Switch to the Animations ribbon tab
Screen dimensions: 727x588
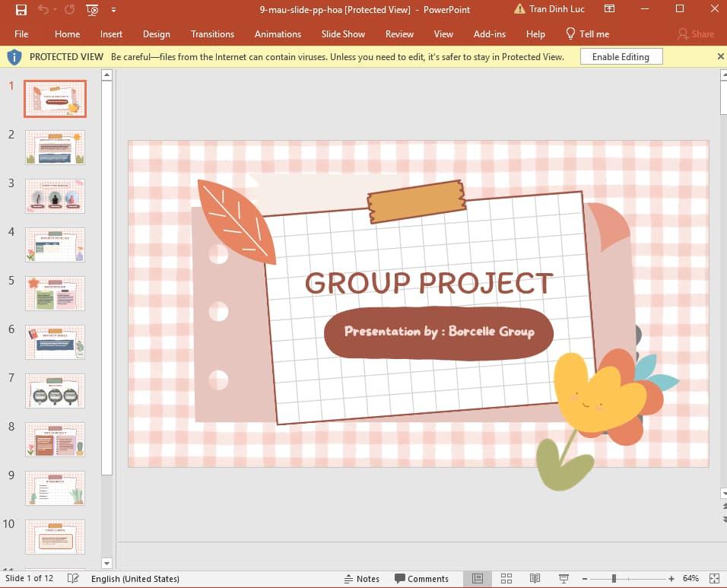[278, 33]
